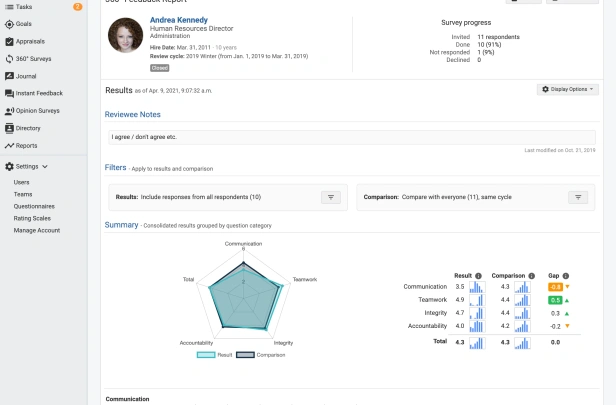The image size is (616, 405).
Task: Click the Reports chart line icon
Action: pyautogui.click(x=9, y=146)
